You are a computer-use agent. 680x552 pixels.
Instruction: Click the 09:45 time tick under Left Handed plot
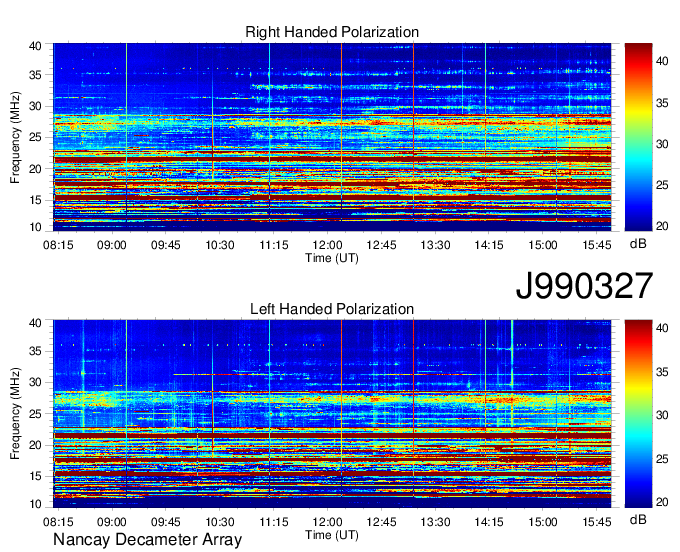click(166, 522)
